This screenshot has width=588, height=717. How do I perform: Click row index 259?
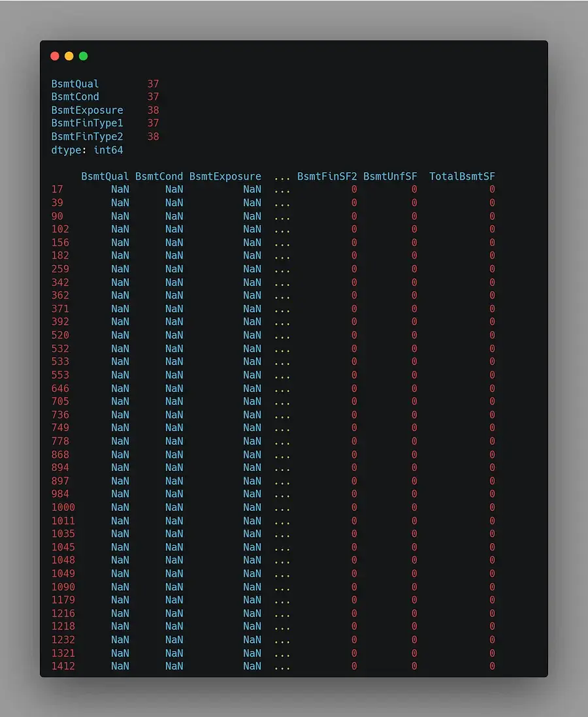(60, 269)
